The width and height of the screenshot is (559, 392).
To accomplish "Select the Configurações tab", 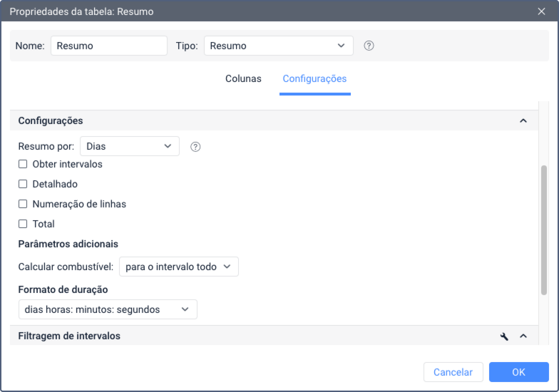I will tap(314, 79).
